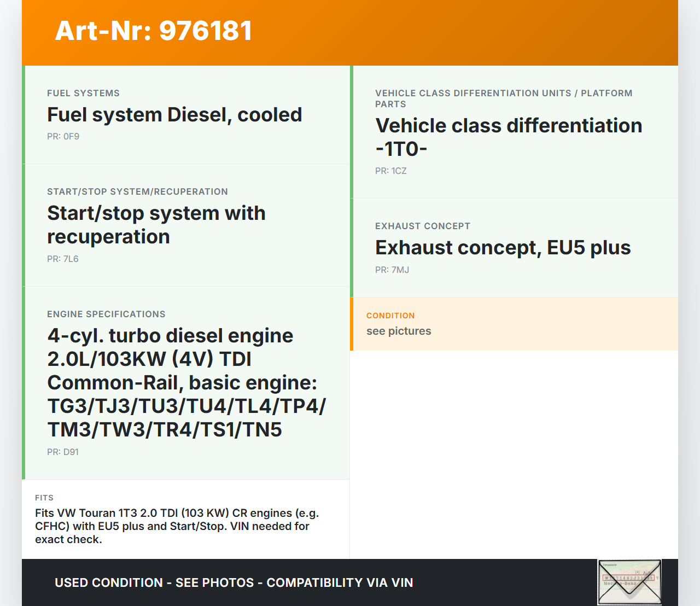Select the Vehicle class differentiation -1T0- heading
This screenshot has height=606, width=700.
(508, 137)
